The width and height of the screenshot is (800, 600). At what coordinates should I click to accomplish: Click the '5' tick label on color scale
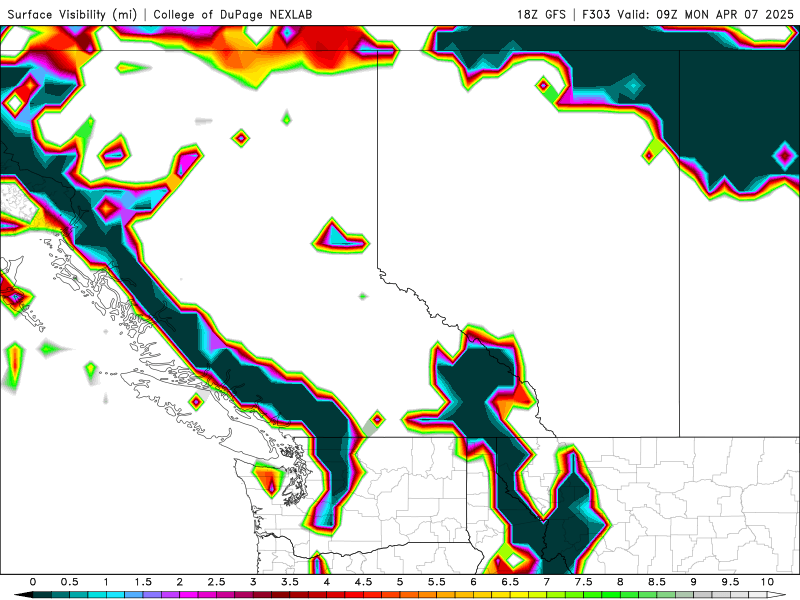pos(400,582)
